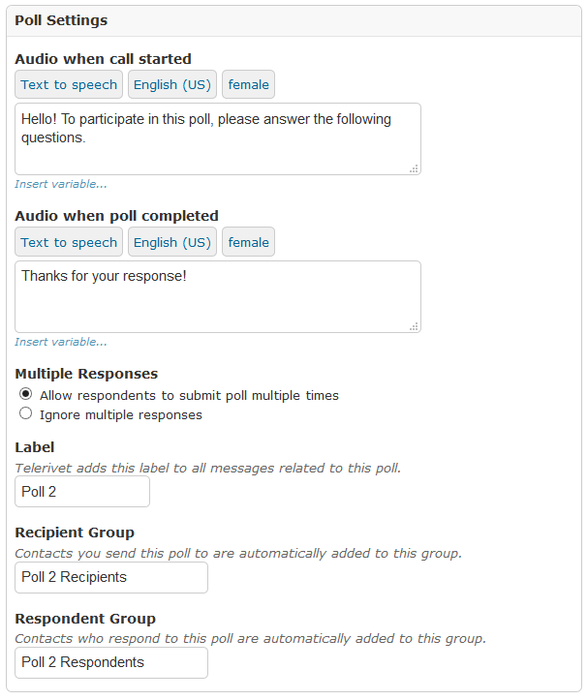The width and height of the screenshot is (588, 700).
Task: Click the Recipient Group field Poll 2 Recipients
Action: [x=111, y=577]
